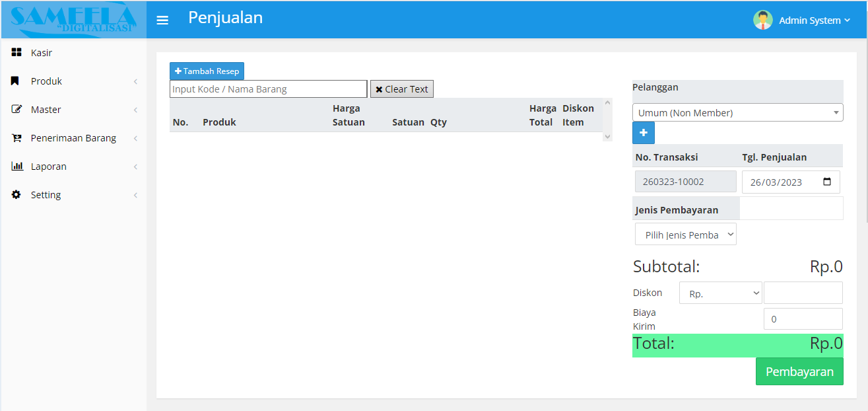The height and width of the screenshot is (411, 868).
Task: Open the Pelanggan dropdown
Action: (x=737, y=113)
